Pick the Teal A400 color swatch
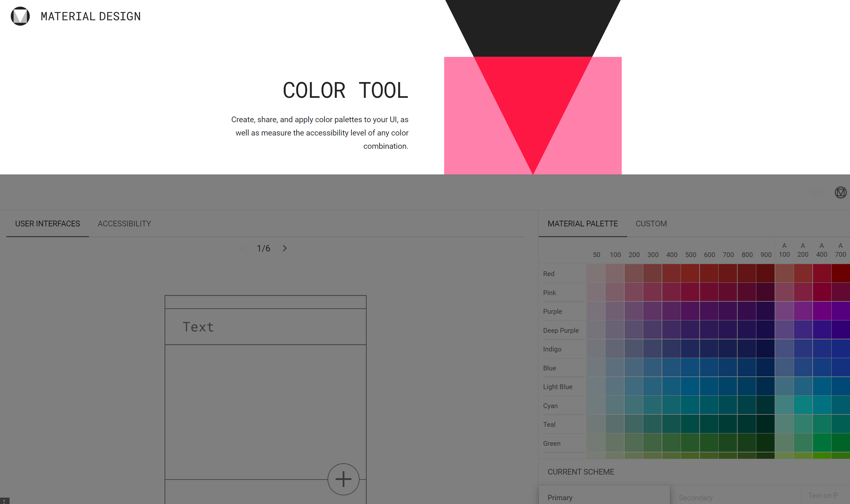Viewport: 850px width, 504px height. [x=822, y=424]
